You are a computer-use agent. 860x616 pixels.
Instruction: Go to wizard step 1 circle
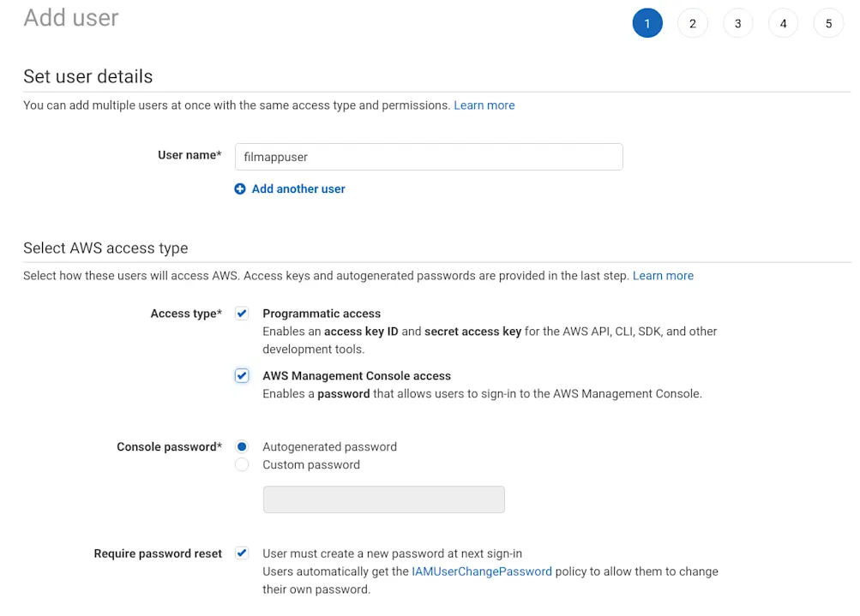point(647,24)
